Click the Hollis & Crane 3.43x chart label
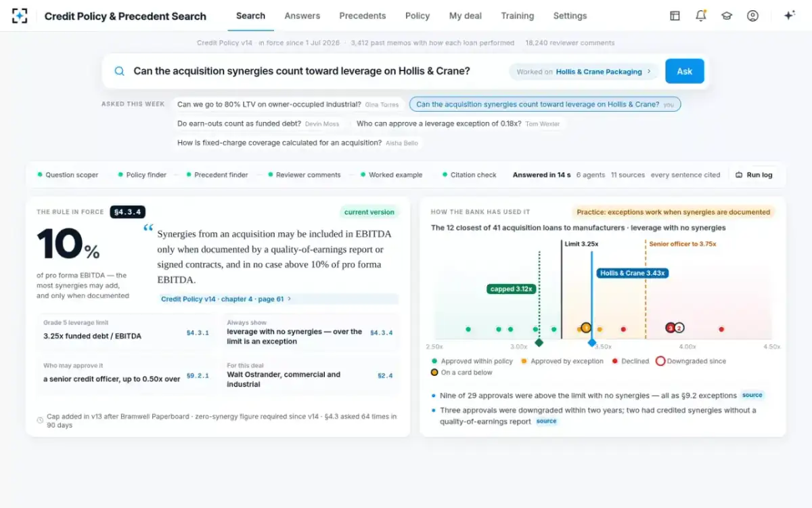This screenshot has height=508, width=812. (633, 273)
